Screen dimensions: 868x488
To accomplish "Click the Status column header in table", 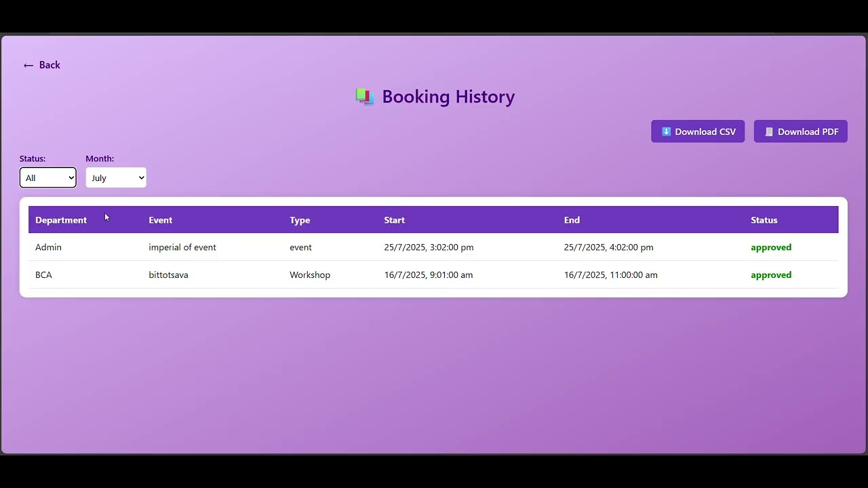I will tap(764, 220).
